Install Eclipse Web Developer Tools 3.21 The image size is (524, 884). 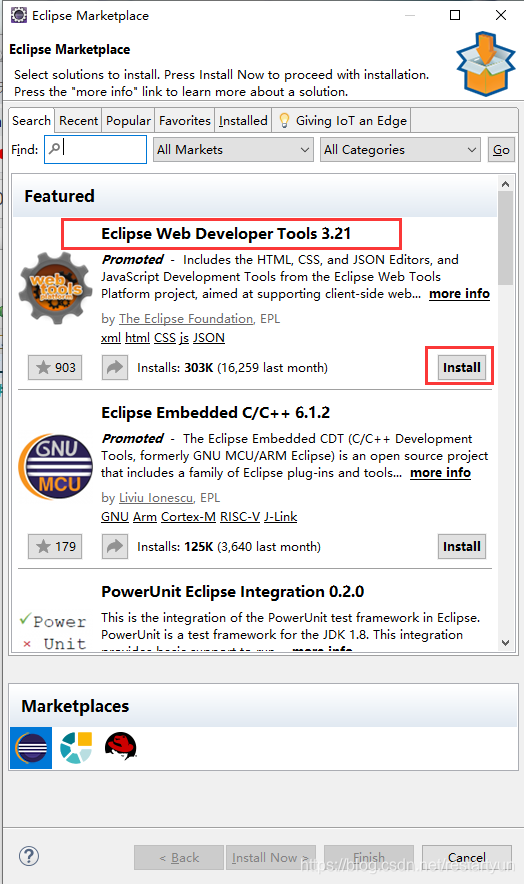click(x=461, y=368)
